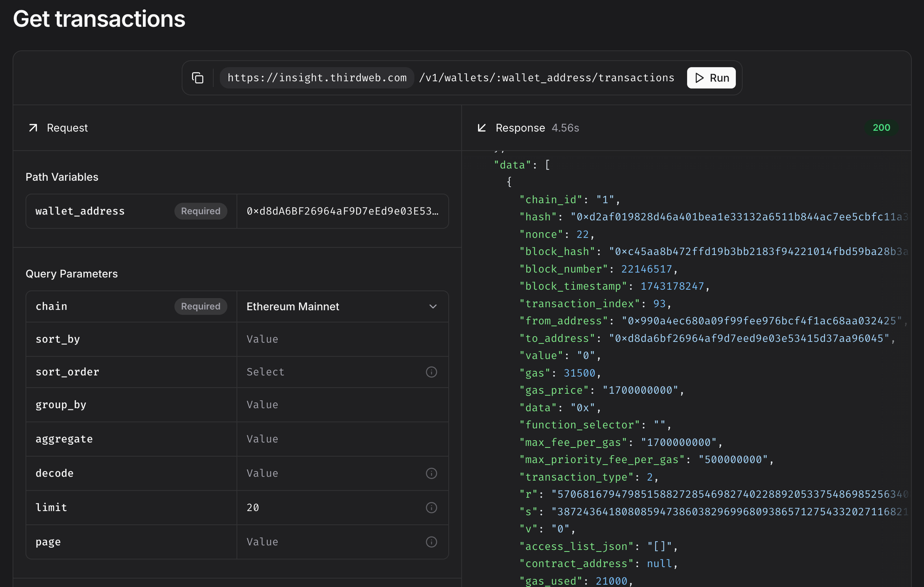Click the group_by value field
This screenshot has width=924, height=587.
click(x=342, y=405)
